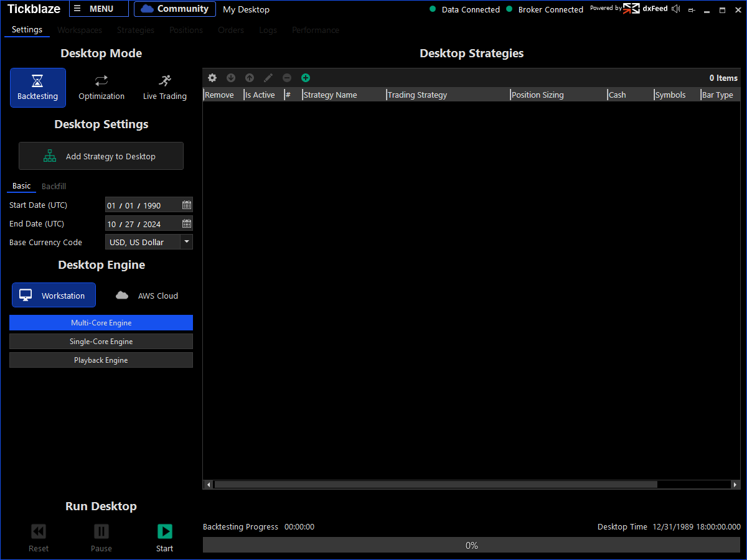Viewport: 747px width, 560px height.
Task: Select the Basic settings subtab
Action: coord(21,186)
